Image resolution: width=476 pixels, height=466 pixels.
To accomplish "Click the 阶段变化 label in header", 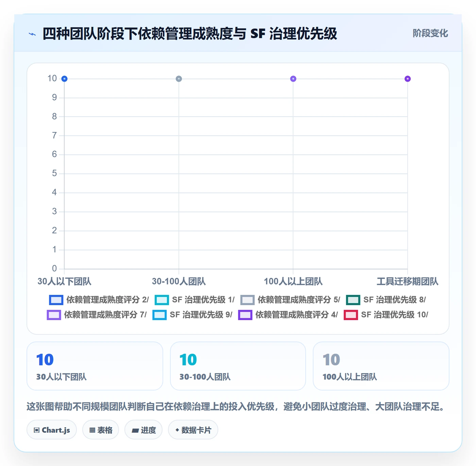I will coord(430,33).
